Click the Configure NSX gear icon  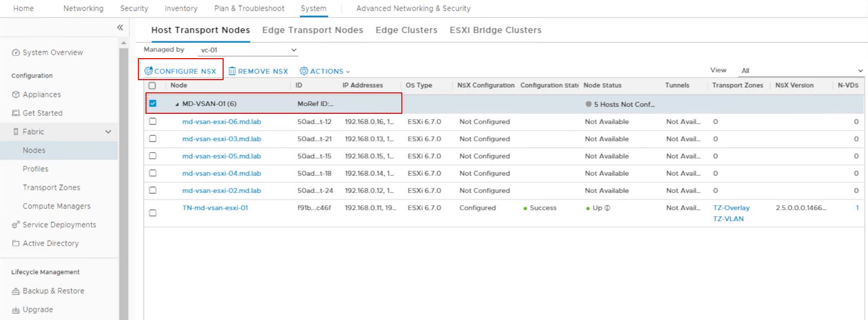coord(149,71)
